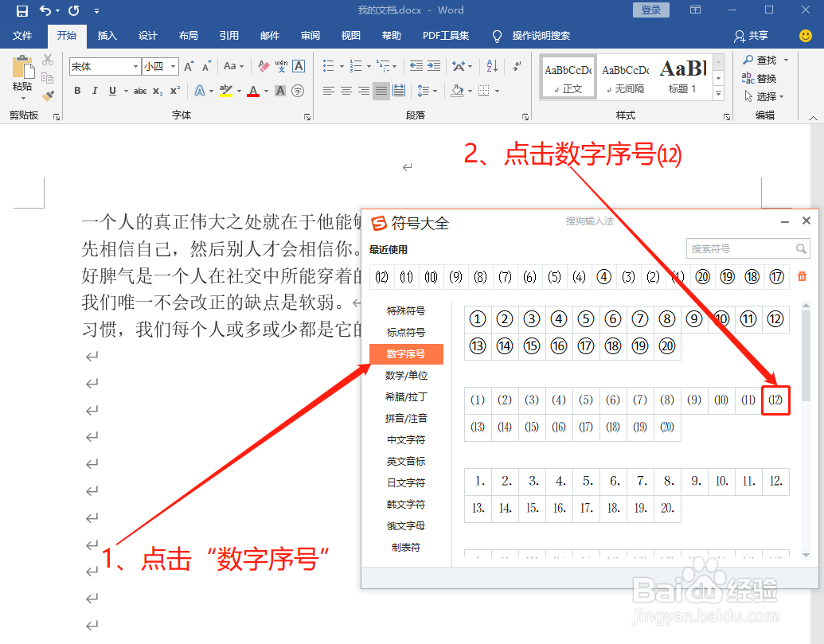Viewport: 824px width, 644px height.
Task: Switch to the 插入 tab
Action: [107, 36]
